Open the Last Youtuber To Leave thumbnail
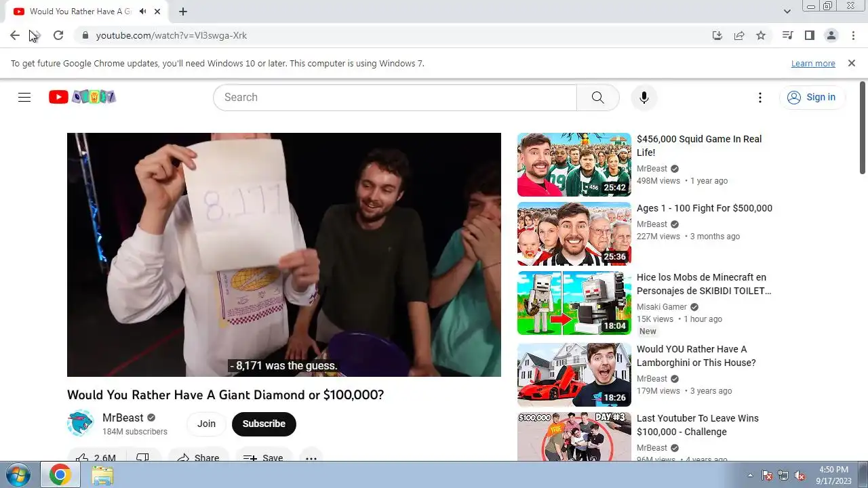 (574, 436)
